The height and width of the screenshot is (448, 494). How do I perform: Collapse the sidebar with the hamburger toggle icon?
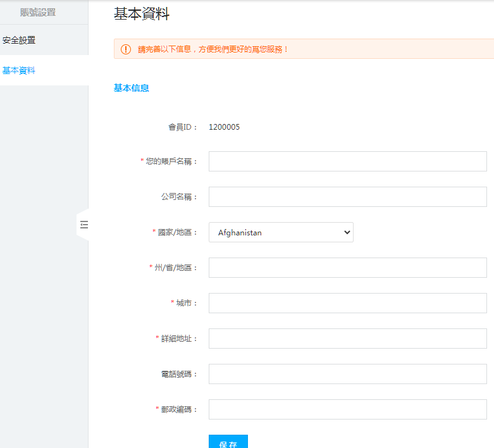click(83, 225)
